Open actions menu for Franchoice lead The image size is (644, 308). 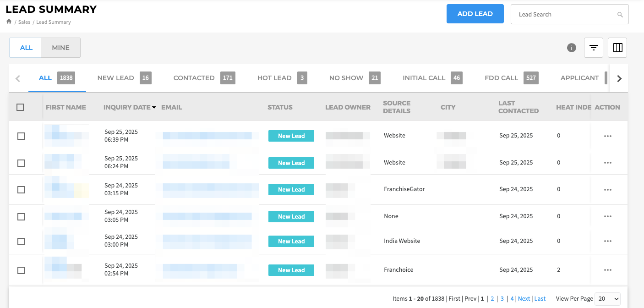(x=608, y=270)
